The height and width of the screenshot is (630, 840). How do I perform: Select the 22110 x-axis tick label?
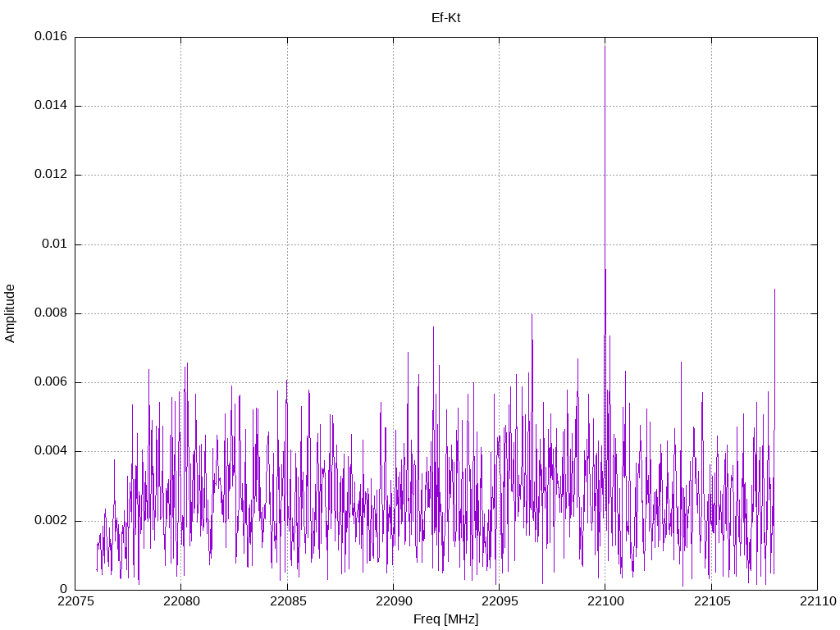(817, 602)
